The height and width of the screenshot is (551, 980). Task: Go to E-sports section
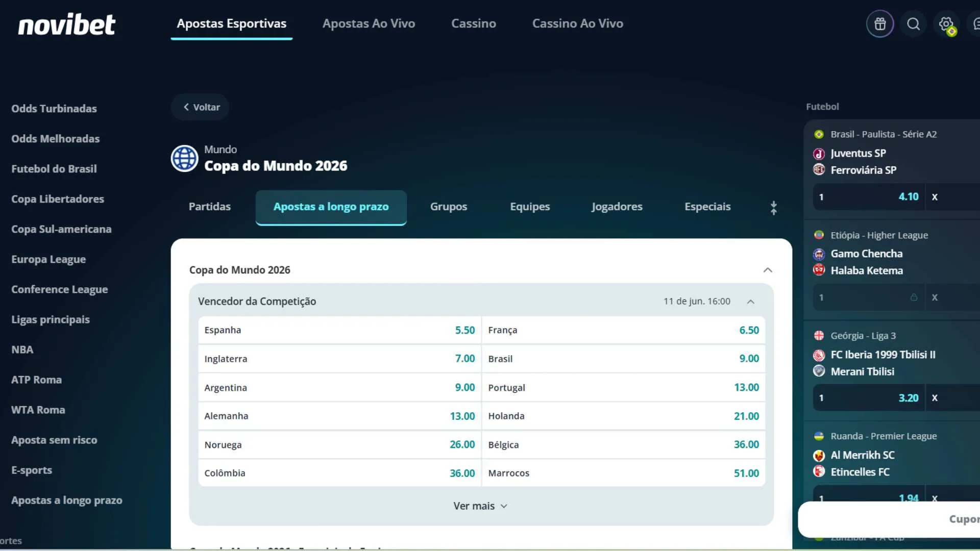pos(32,470)
